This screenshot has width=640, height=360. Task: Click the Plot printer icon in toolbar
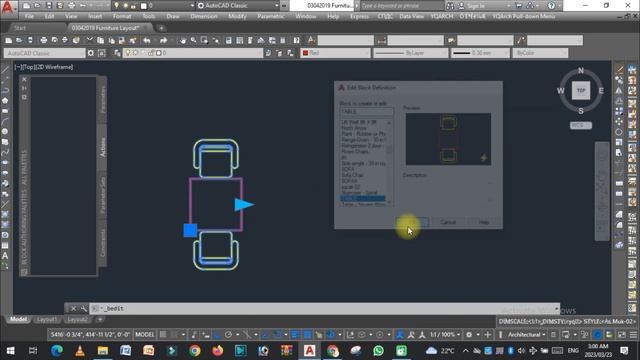click(44, 40)
